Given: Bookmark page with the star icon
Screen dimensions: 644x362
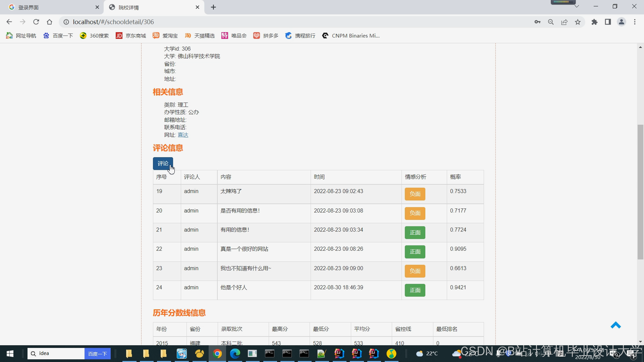Looking at the screenshot, I should click(578, 22).
